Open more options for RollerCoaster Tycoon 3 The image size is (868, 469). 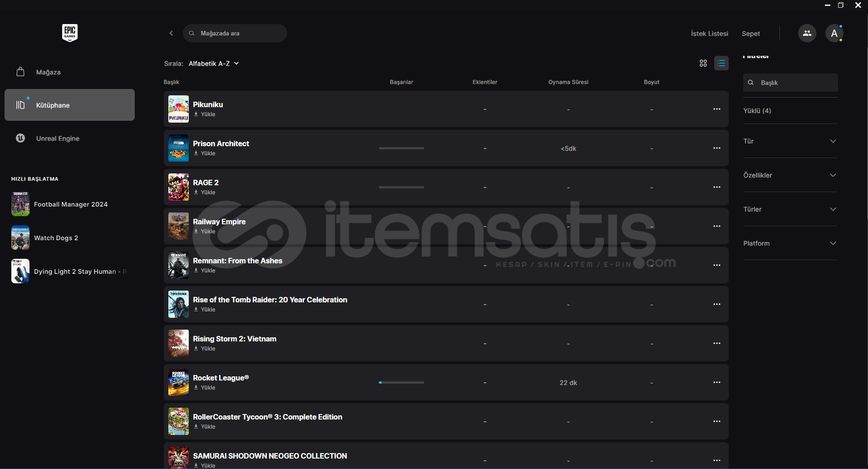click(717, 421)
